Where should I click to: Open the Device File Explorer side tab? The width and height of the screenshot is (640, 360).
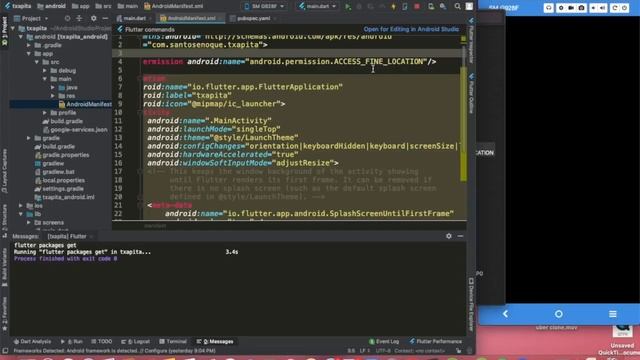pyautogui.click(x=471, y=304)
